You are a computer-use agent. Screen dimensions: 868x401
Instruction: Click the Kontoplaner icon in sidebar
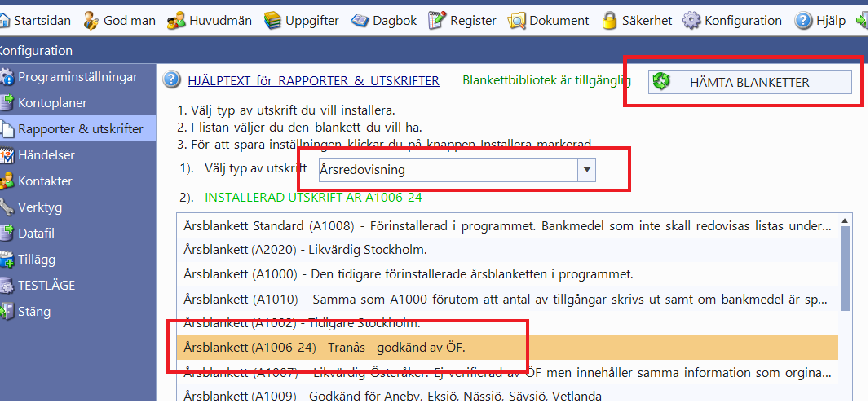click(7, 103)
